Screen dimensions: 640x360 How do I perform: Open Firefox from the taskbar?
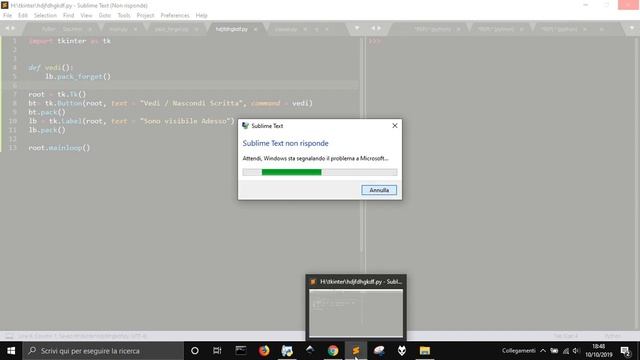pyautogui.click(x=264, y=351)
